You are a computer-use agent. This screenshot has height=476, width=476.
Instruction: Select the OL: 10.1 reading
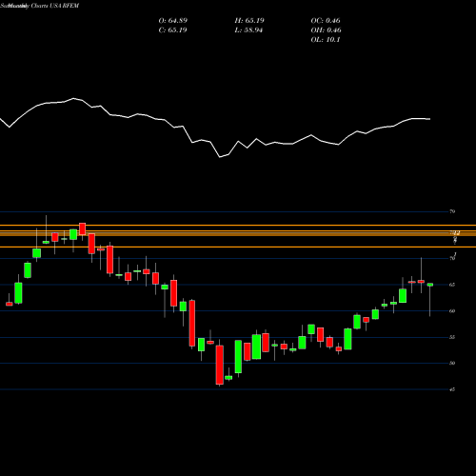point(326,40)
